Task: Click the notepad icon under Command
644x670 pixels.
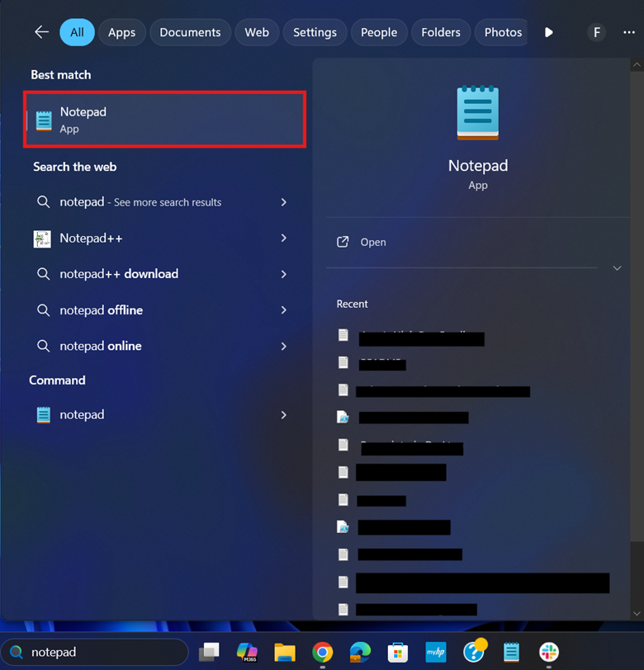Action: pyautogui.click(x=43, y=415)
